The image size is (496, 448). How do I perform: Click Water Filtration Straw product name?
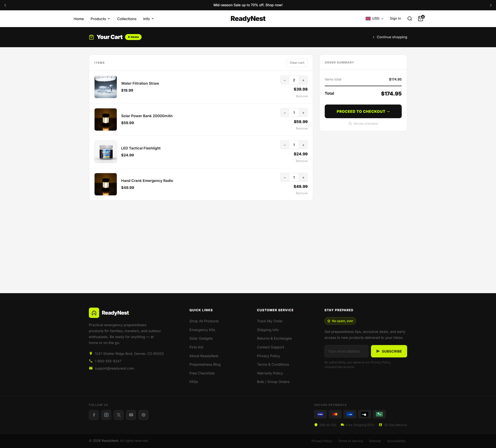pyautogui.click(x=140, y=83)
